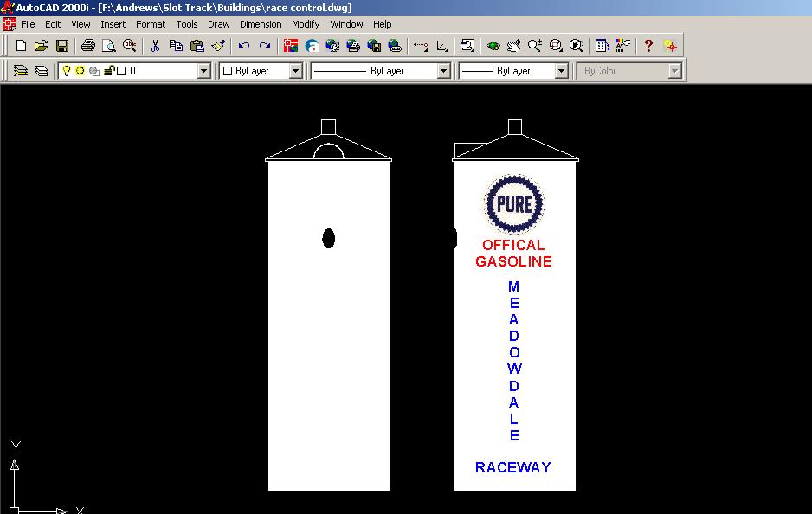Expand the layer list dropdown arrow
This screenshot has width=812, height=514.
tap(204, 71)
